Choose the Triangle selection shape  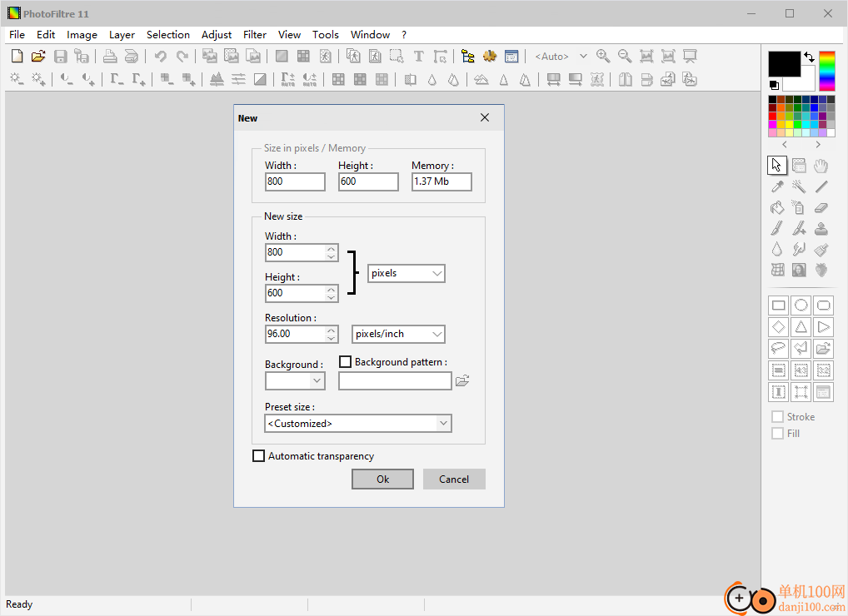point(801,327)
